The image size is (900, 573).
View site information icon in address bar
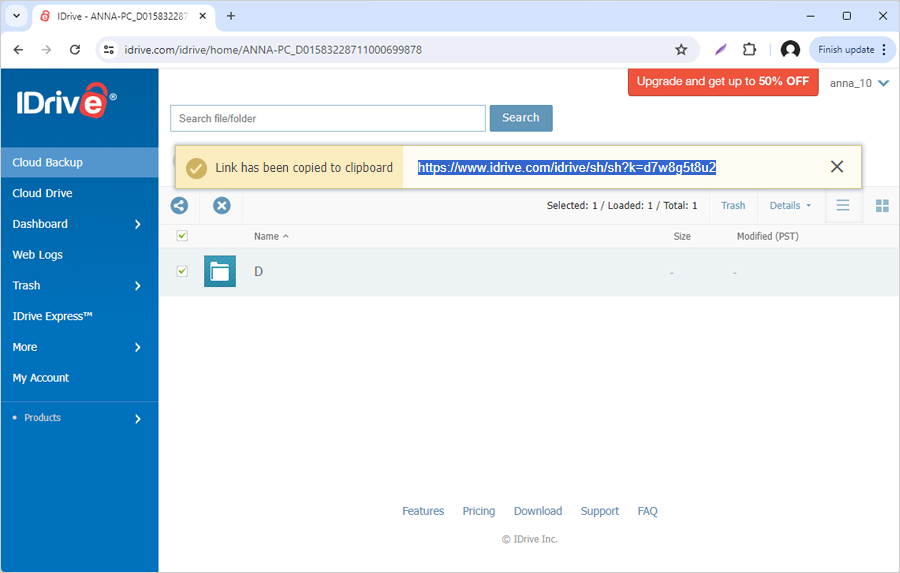coord(108,49)
